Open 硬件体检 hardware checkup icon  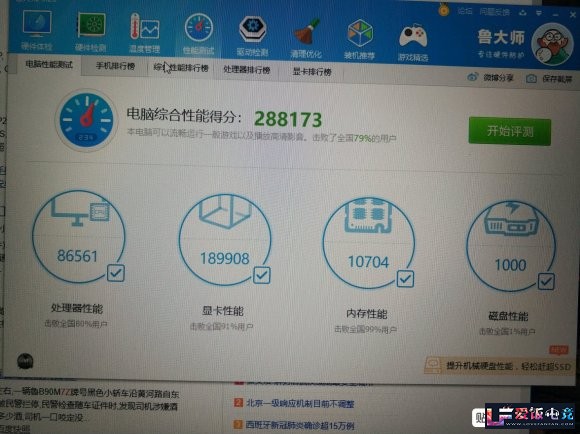click(37, 24)
